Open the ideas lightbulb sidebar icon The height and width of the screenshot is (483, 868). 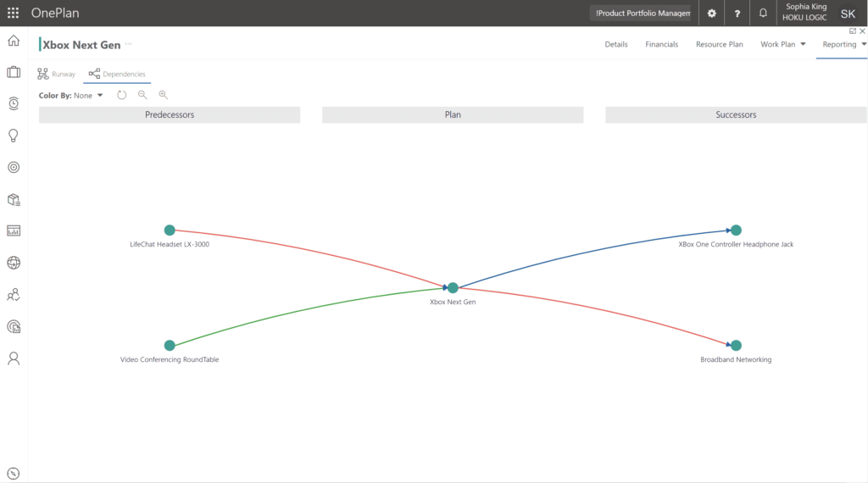(14, 136)
